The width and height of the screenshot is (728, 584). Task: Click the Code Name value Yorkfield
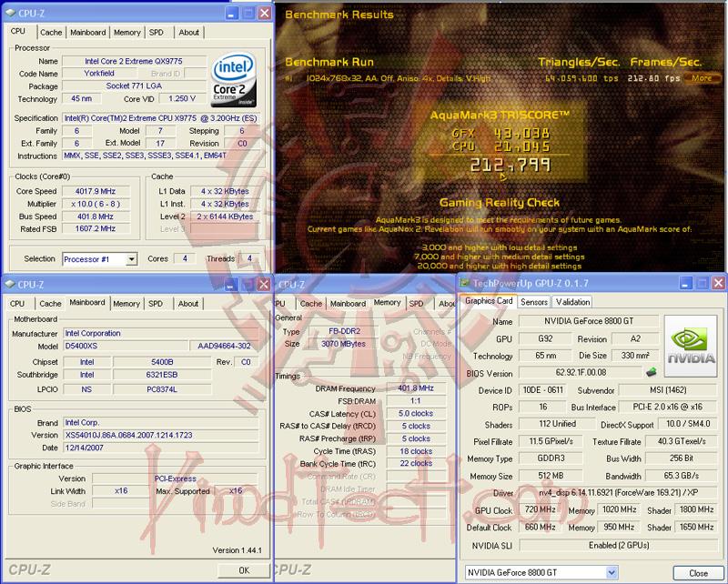click(99, 74)
